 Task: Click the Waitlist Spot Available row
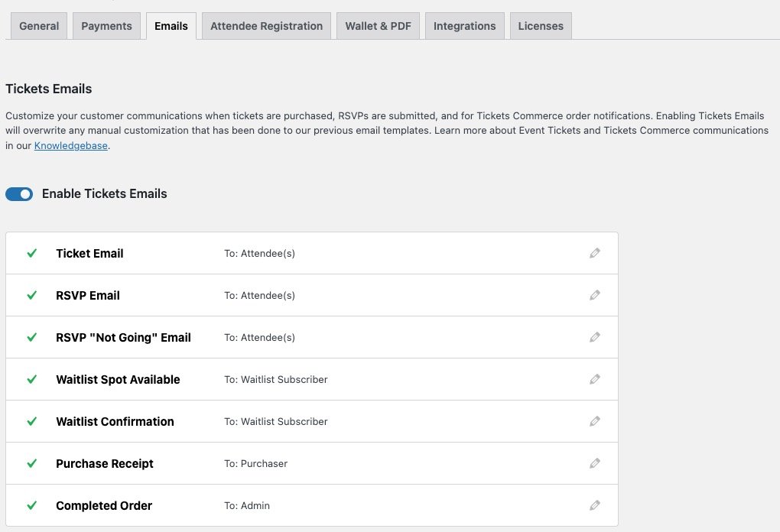[x=118, y=379]
